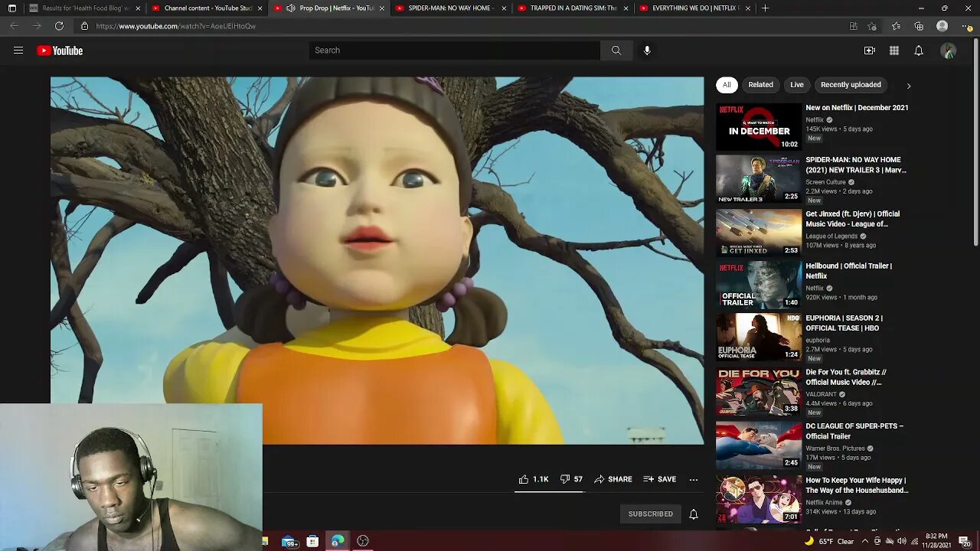Open the browser Collections icon

click(x=919, y=26)
